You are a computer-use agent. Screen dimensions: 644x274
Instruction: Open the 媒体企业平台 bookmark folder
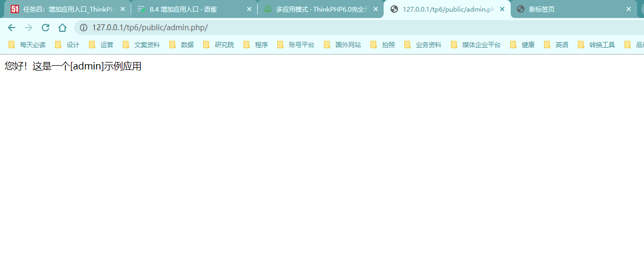coord(476,45)
